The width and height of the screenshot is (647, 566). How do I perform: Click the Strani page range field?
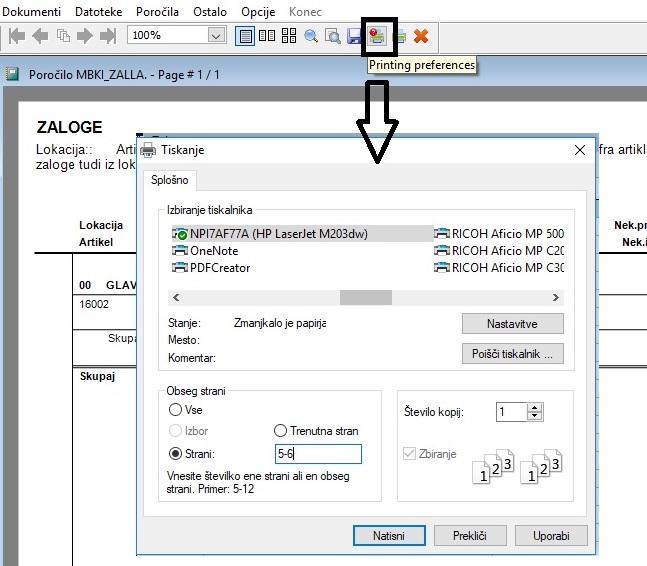(318, 454)
